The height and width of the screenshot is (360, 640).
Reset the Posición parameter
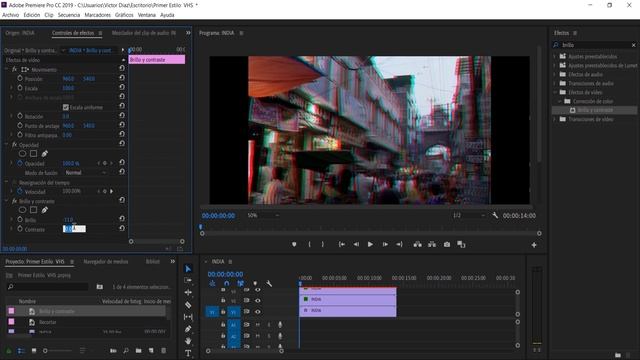coord(122,78)
